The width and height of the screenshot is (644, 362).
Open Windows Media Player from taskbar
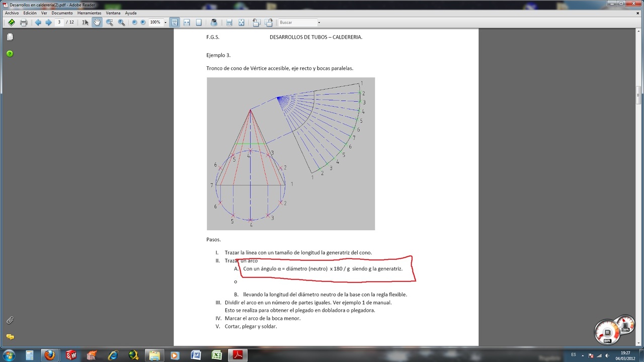[175, 355]
